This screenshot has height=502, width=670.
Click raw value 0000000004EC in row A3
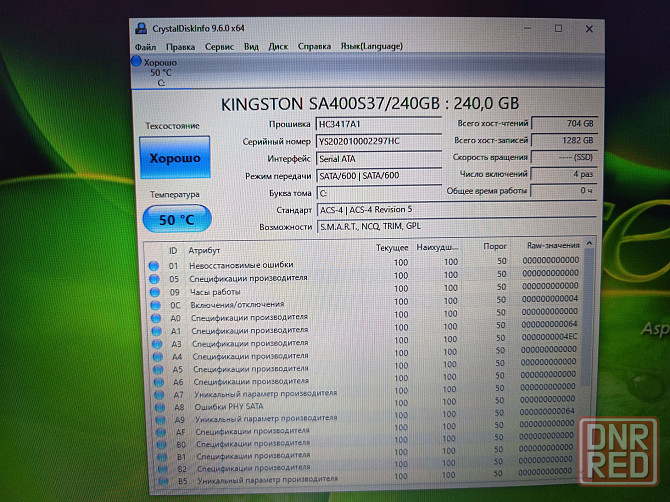550,337
